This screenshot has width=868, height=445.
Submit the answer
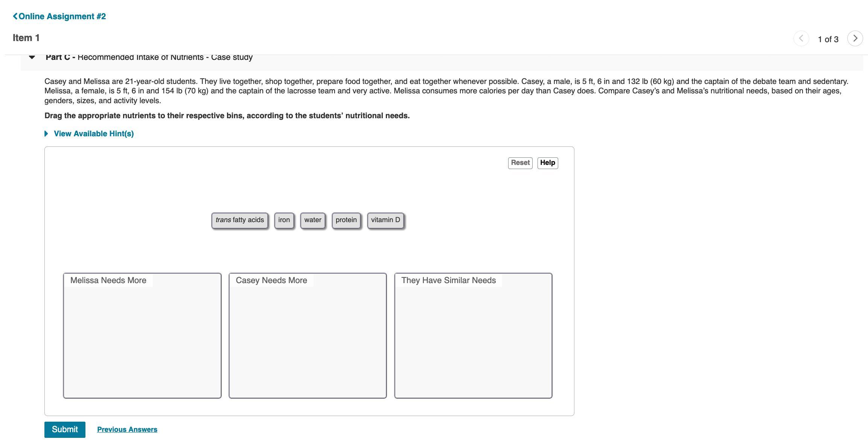click(x=65, y=430)
